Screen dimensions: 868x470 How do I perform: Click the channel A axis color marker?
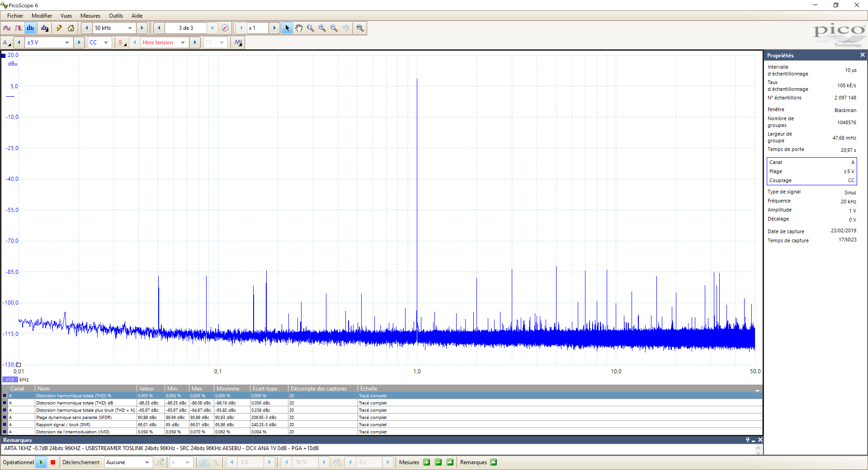[x=3, y=56]
